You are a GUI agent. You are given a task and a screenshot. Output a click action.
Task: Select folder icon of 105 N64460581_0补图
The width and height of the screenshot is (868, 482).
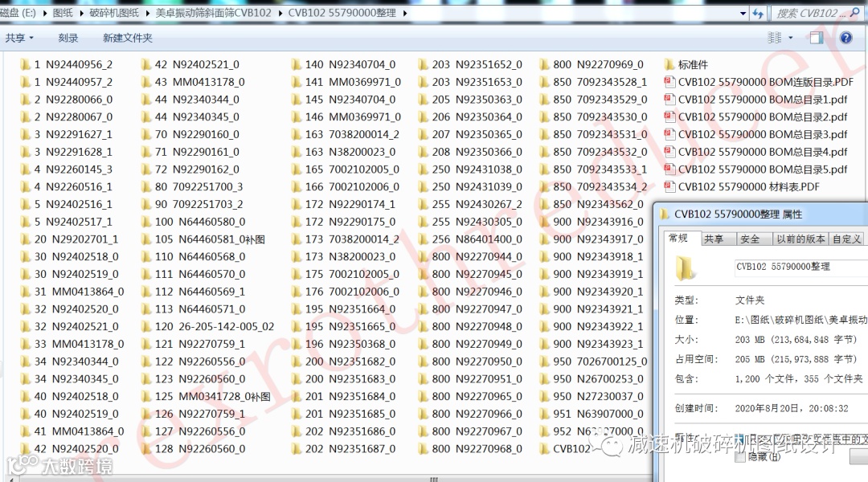click(x=146, y=239)
